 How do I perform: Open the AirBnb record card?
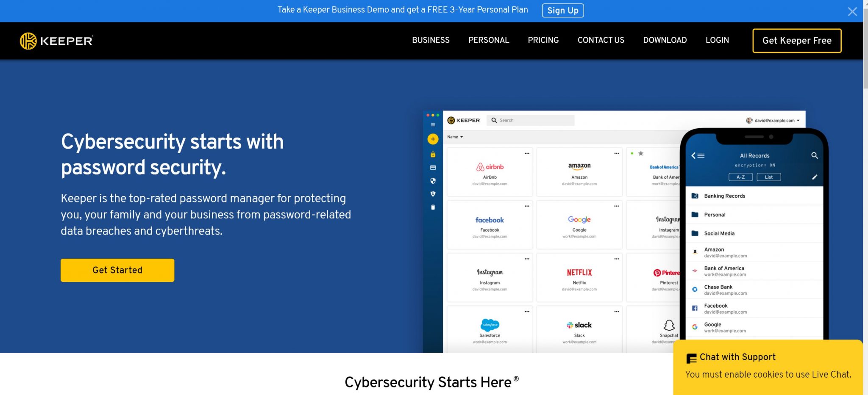coord(490,172)
